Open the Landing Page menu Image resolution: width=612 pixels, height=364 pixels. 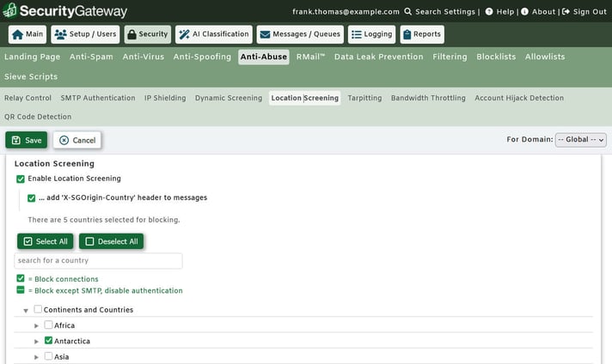tap(33, 57)
